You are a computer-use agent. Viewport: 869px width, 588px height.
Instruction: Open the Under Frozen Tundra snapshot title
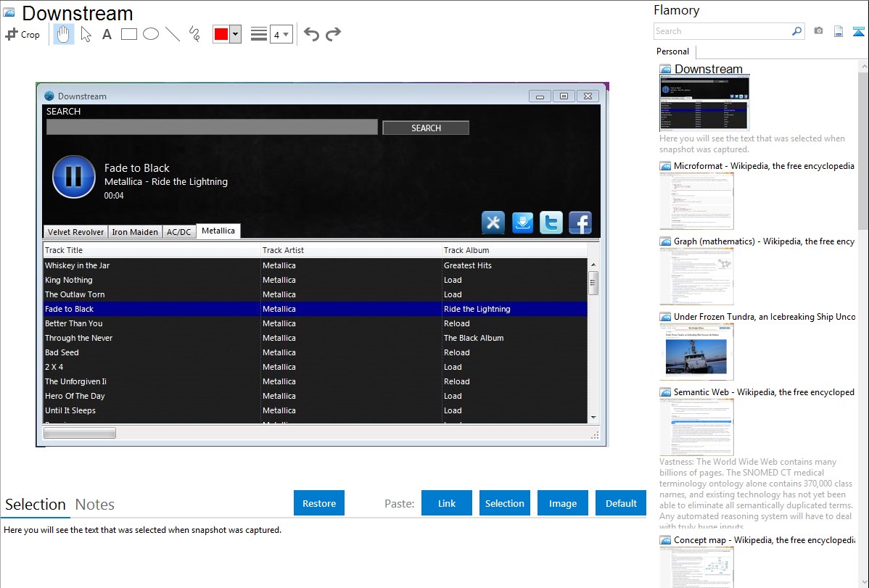[x=765, y=316]
